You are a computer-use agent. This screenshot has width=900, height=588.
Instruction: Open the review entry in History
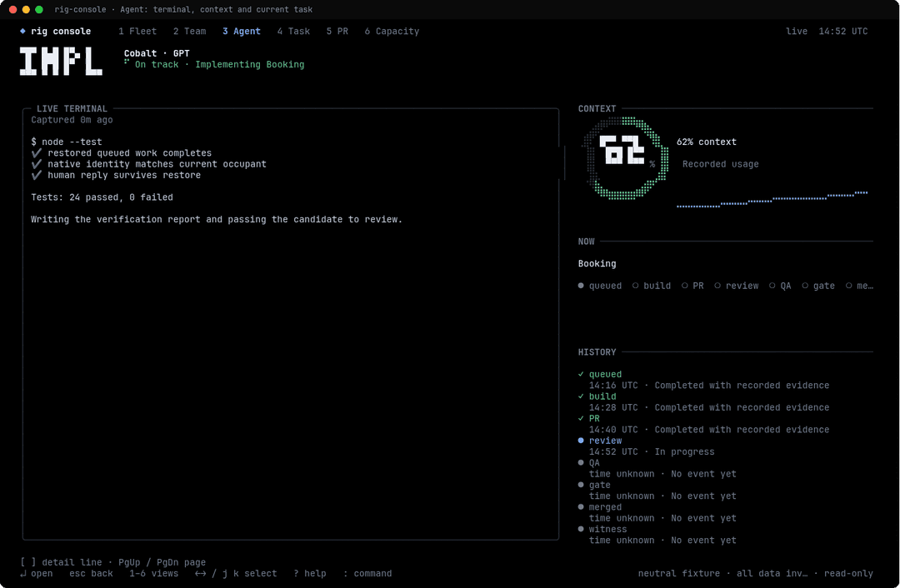tap(605, 441)
